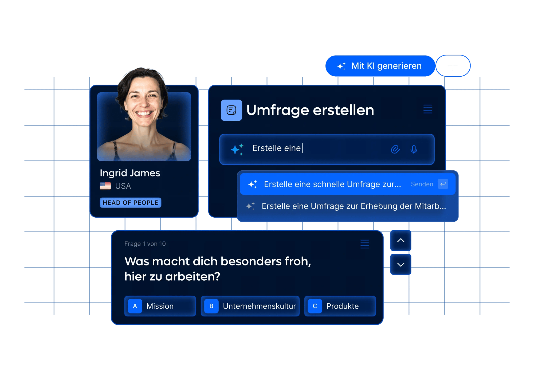Image resolution: width=534 pixels, height=392 pixels.
Task: Choose answer A Mission
Action: [x=160, y=306]
